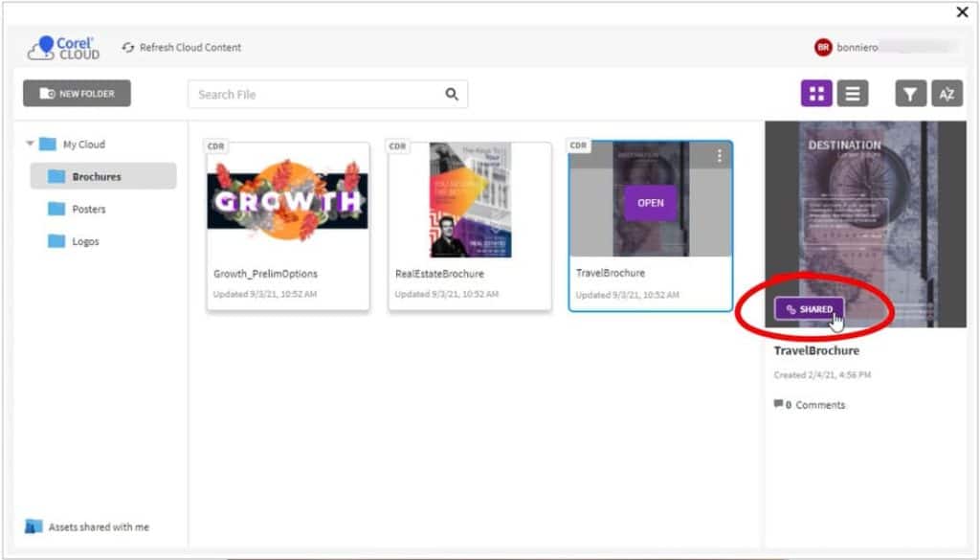Select the Logos folder
The image size is (980, 560).
point(84,241)
